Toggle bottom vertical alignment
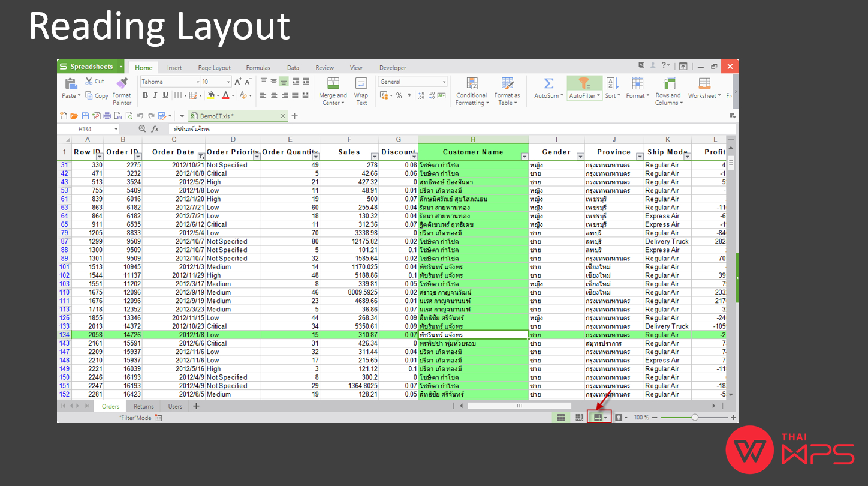Screen dimensions: 868x486 284,82
